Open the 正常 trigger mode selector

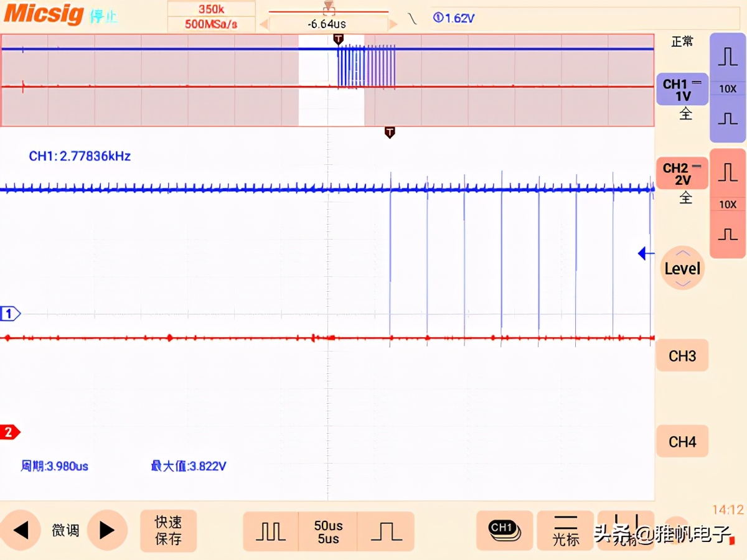(x=682, y=42)
